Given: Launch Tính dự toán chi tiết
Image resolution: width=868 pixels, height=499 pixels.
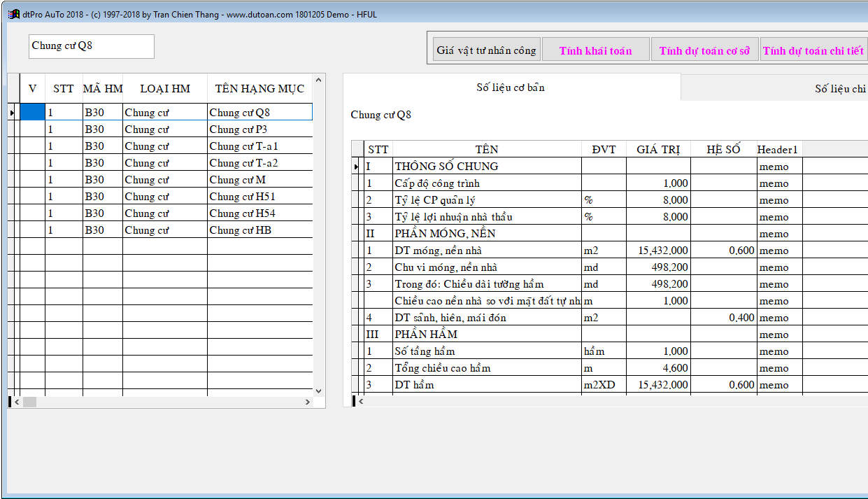Looking at the screenshot, I should (813, 50).
